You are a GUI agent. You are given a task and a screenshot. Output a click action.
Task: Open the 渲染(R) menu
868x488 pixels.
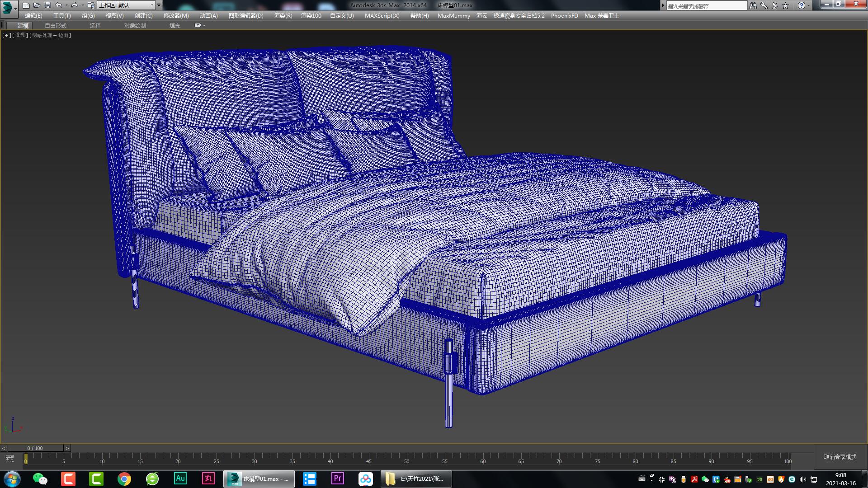tap(283, 15)
